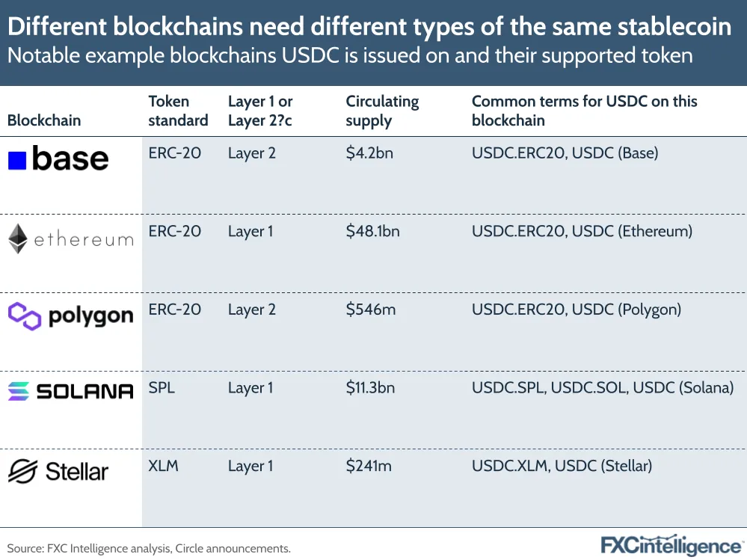Click the chart title about different blockchains
The width and height of the screenshot is (747, 560).
(x=370, y=28)
